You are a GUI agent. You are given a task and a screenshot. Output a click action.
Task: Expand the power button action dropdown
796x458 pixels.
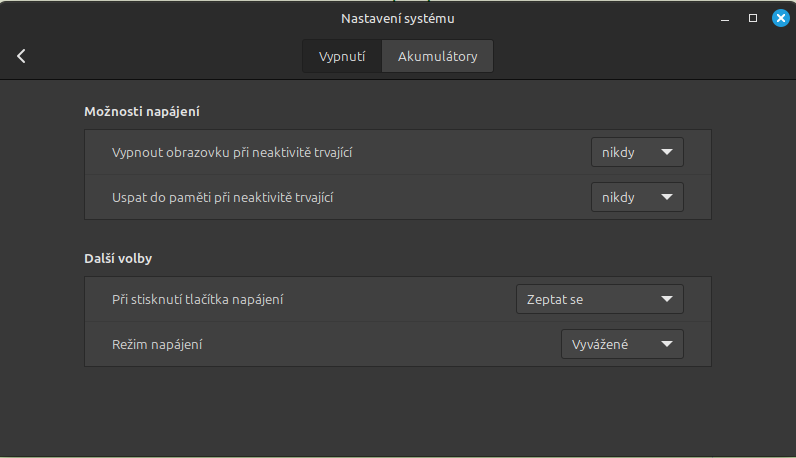pos(599,299)
